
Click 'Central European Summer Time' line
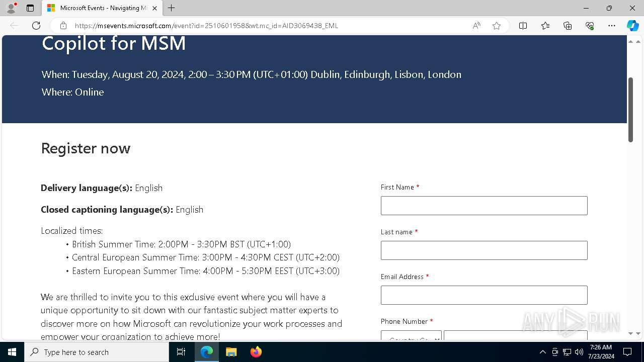[205, 257]
